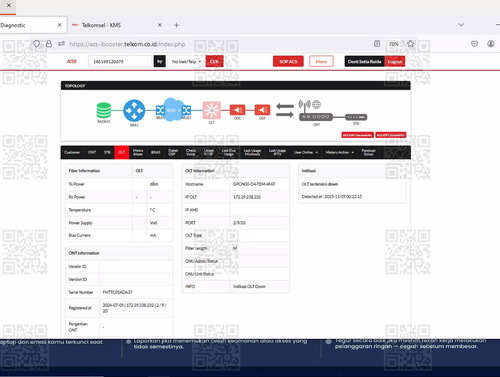Expand the User Online dropdown menu
The image size is (500, 377).
[306, 152]
